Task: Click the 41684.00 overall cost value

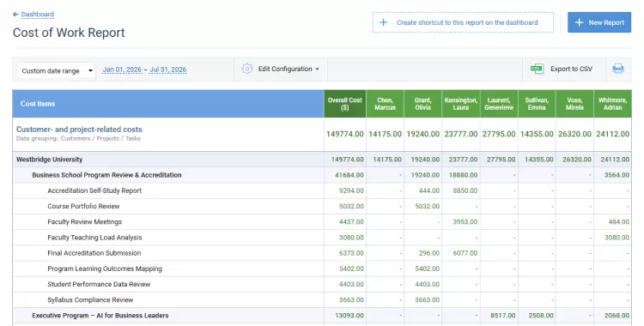Action: [349, 175]
